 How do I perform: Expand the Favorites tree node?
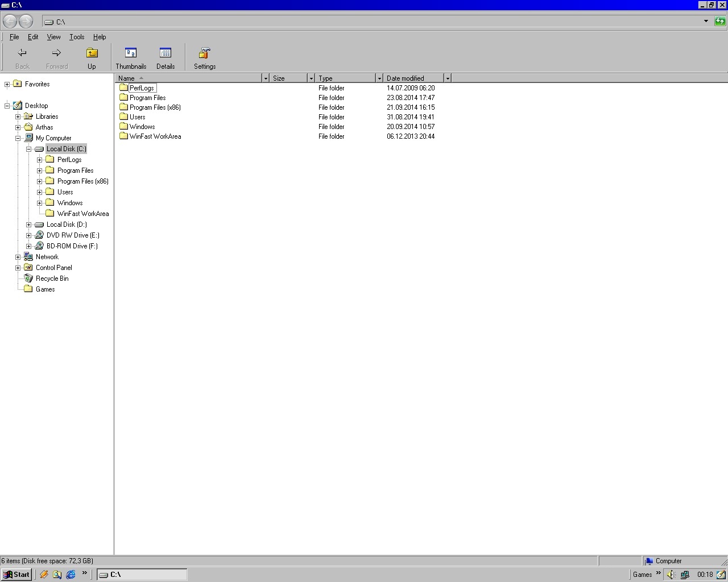[7, 84]
